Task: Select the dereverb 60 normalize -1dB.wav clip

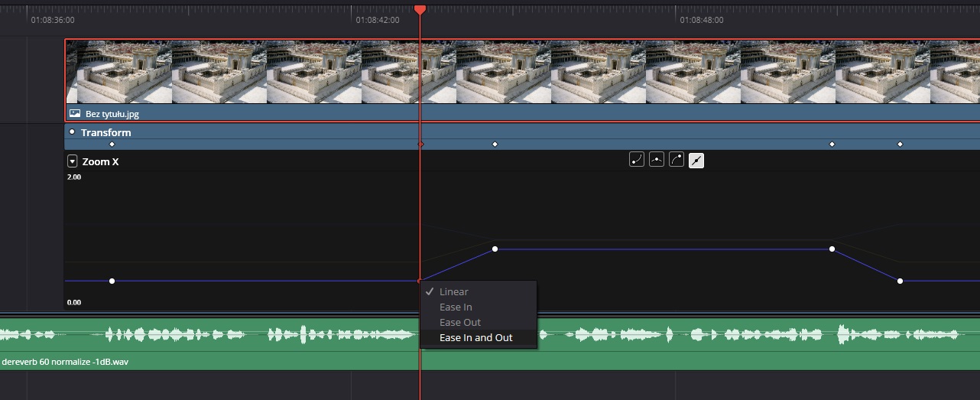Action: pyautogui.click(x=65, y=361)
